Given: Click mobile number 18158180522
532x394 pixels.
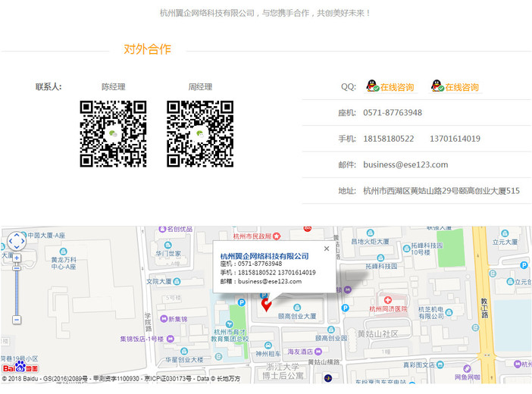Looking at the screenshot, I should coord(389,139).
